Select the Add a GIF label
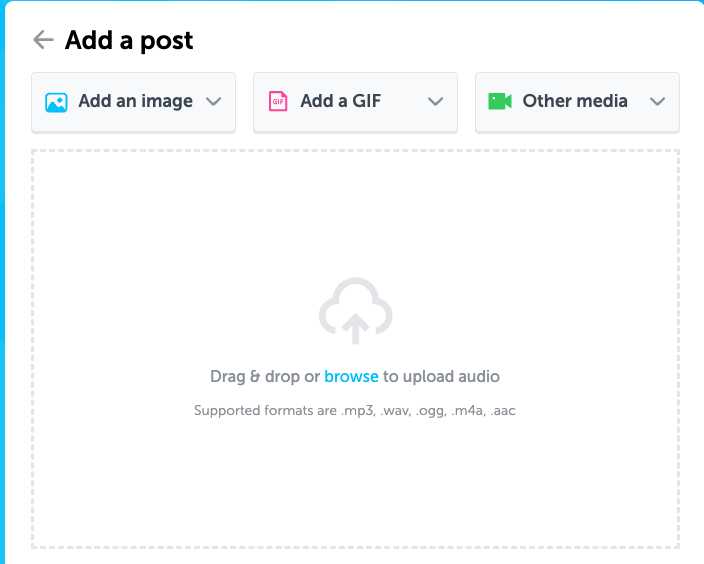704x564 pixels. pos(341,101)
